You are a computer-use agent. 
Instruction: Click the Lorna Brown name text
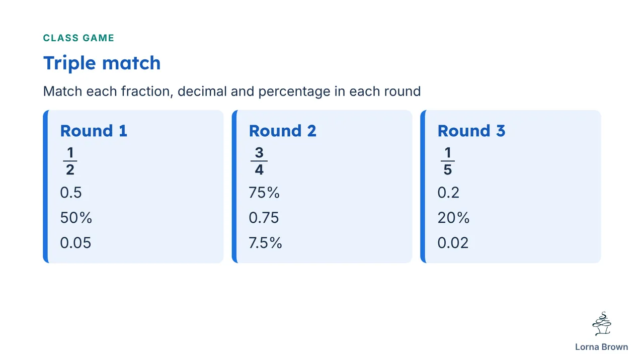tap(602, 347)
